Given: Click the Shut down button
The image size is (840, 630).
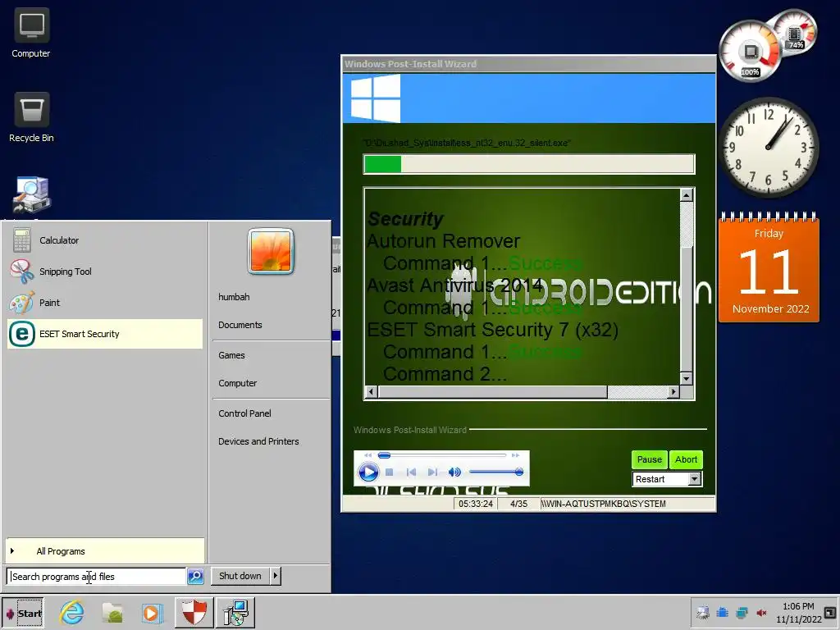Looking at the screenshot, I should coord(240,576).
